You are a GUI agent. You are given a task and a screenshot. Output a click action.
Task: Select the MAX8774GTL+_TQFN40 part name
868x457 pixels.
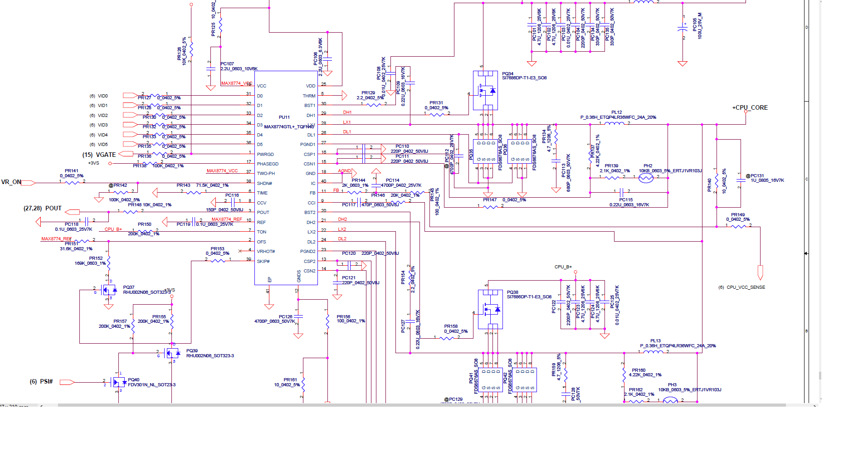click(289, 127)
